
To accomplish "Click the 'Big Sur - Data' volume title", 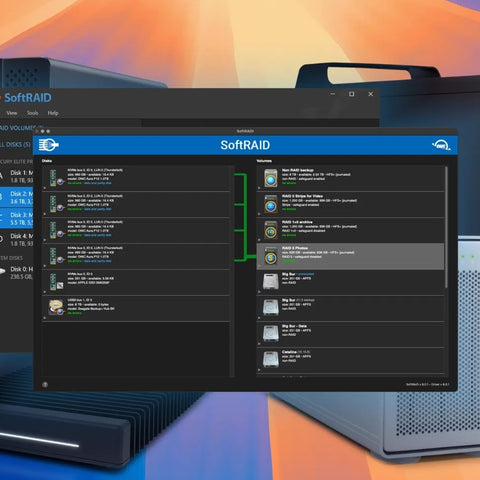I will (x=294, y=326).
